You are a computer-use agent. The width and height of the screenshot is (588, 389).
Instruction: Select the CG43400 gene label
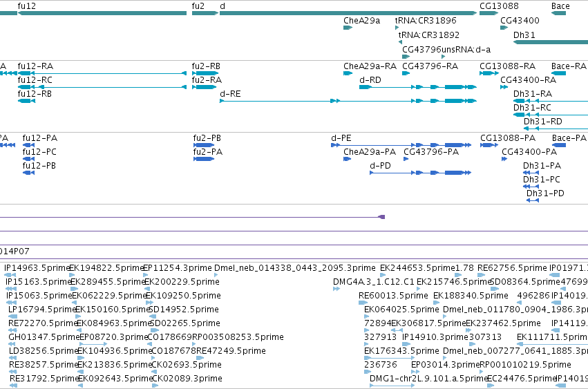520,20
